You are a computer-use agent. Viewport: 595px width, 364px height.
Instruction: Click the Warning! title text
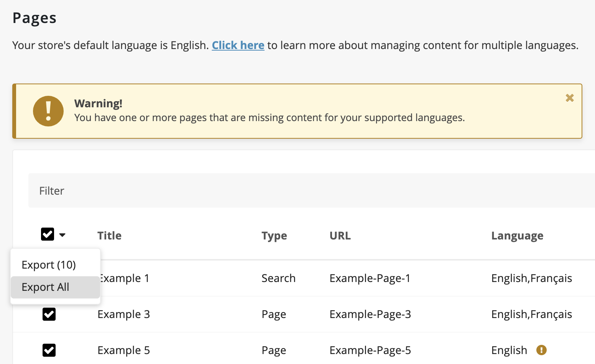(x=98, y=103)
